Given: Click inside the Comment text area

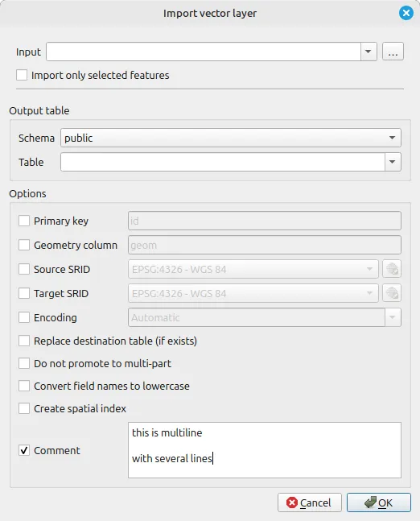Looking at the screenshot, I should click(265, 450).
